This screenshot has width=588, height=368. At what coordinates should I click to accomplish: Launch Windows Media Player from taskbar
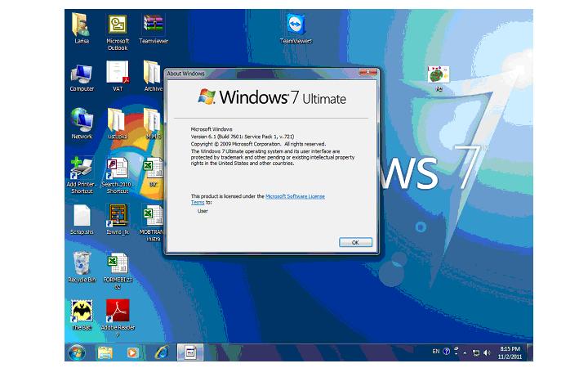point(131,352)
